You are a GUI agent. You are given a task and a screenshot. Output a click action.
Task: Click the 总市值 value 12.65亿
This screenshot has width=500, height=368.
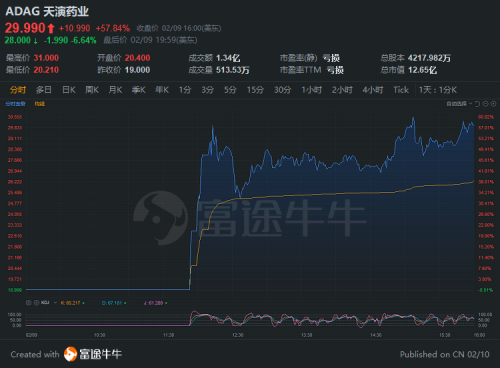422,70
